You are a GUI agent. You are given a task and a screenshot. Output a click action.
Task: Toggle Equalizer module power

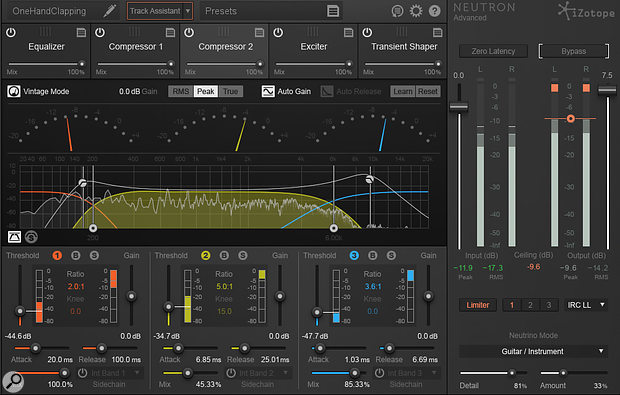point(11,32)
